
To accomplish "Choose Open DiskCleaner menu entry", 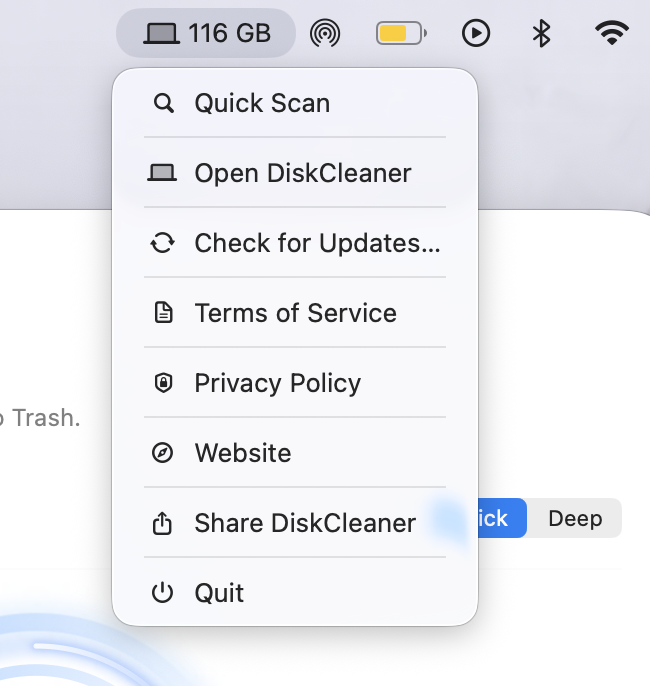I will pyautogui.click(x=295, y=173).
